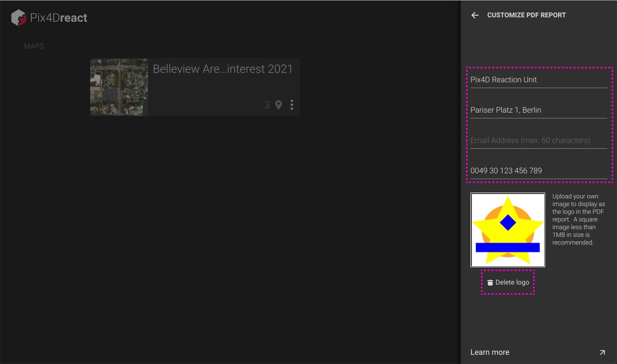Select the Belleview Area interest 2021 card title
Image resolution: width=617 pixels, height=364 pixels.
(x=222, y=69)
